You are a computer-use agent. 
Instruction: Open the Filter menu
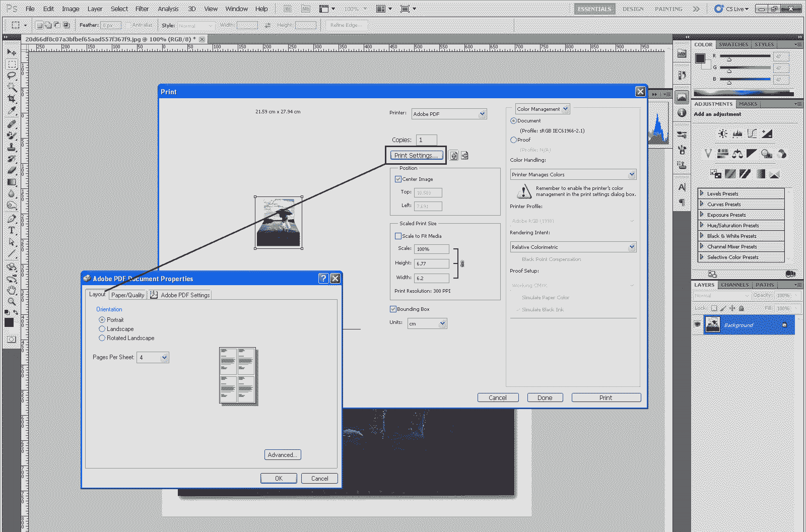[x=142, y=9]
